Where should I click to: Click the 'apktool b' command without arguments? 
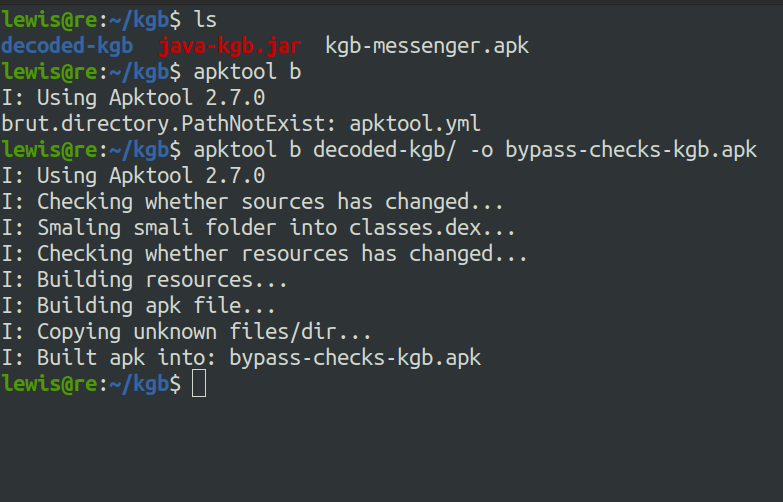(x=247, y=72)
